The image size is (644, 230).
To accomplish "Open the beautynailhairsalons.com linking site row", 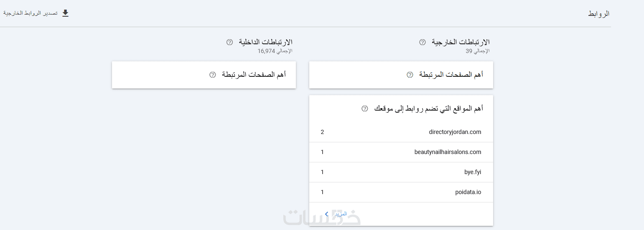I will (x=448, y=152).
